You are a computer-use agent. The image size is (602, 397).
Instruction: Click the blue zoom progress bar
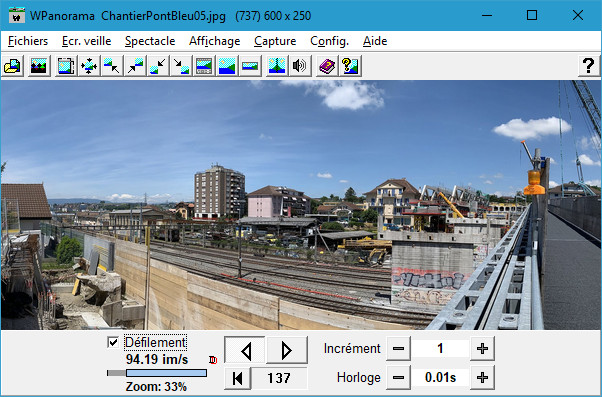(166, 373)
